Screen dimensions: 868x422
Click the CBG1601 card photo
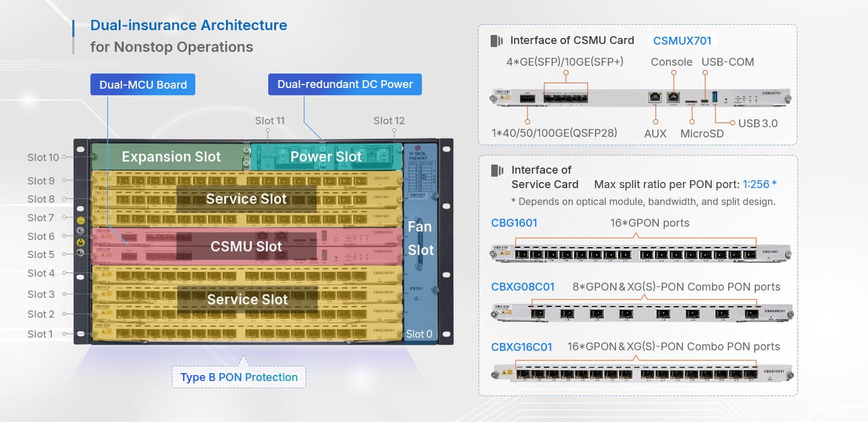[x=641, y=253]
